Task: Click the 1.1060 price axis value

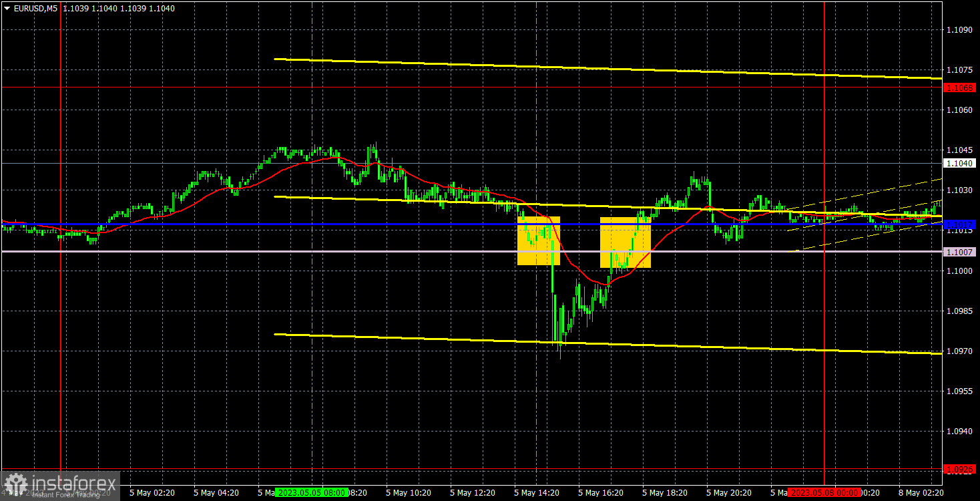Action: (959, 110)
